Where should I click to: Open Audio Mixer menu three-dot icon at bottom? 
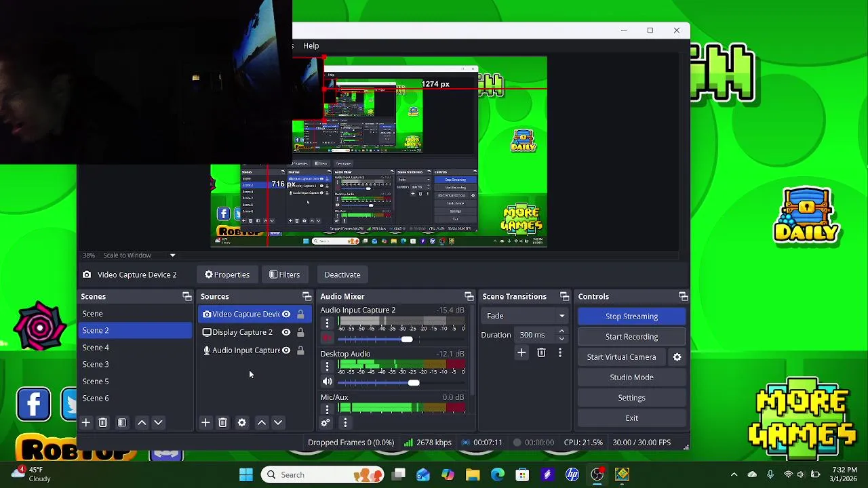click(x=345, y=422)
